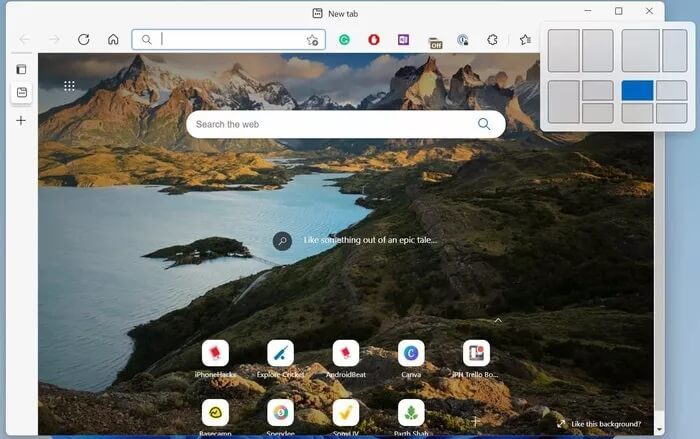The width and height of the screenshot is (700, 439).
Task: Click the browser Forward arrow
Action: point(54,39)
